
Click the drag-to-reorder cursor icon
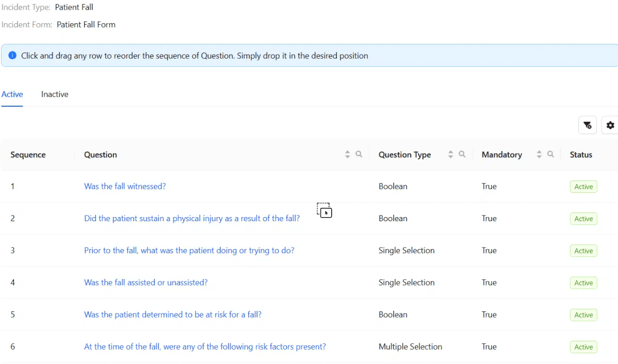(x=324, y=211)
